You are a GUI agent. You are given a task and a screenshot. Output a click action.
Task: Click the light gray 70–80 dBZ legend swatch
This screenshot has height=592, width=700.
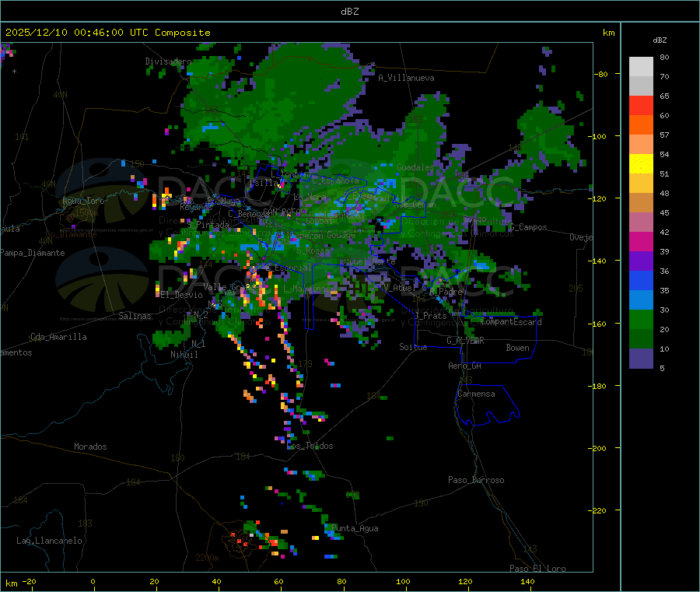(641, 67)
